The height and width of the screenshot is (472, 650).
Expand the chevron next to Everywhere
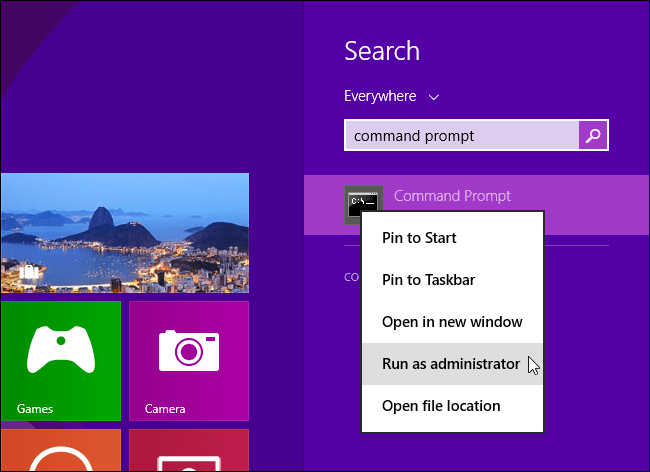[433, 97]
